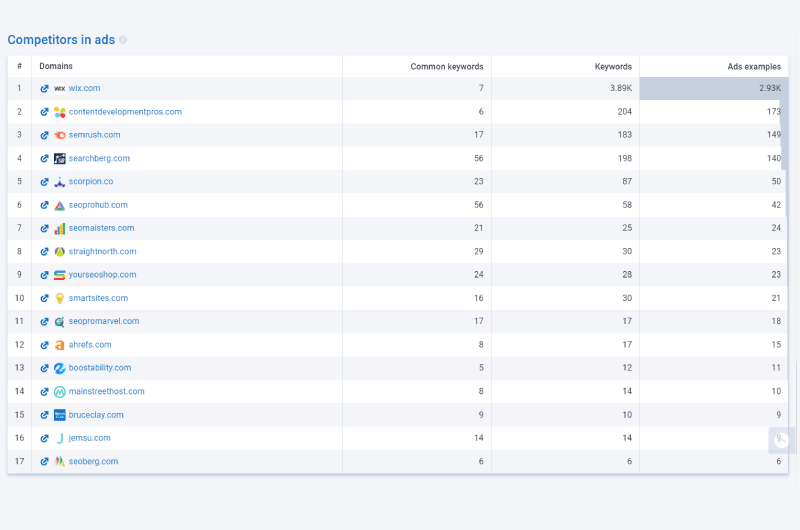The height and width of the screenshot is (530, 800).
Task: Open external link icon for seoprohub.com
Action: point(44,205)
